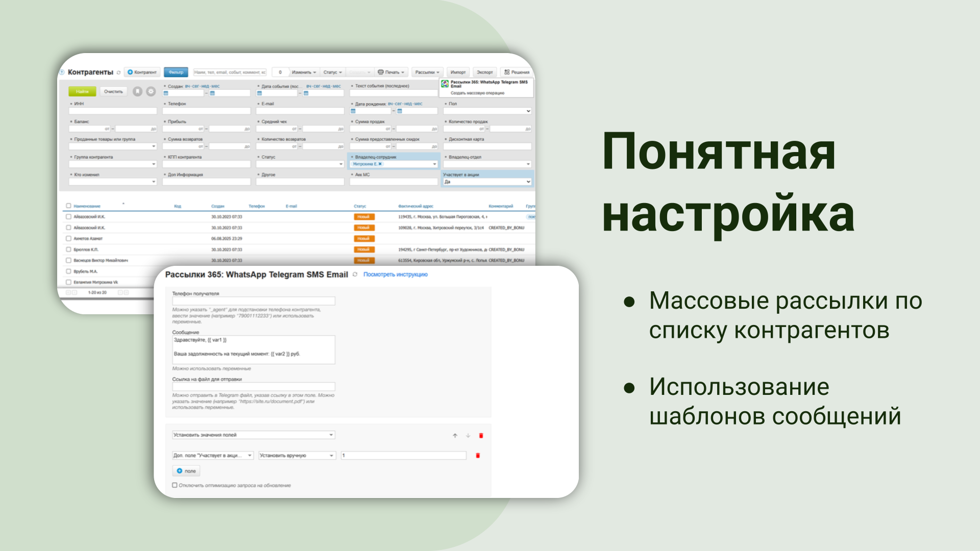This screenshot has width=980, height=551.
Task: Refresh icon next to Рассылки 365 title
Action: pyautogui.click(x=355, y=274)
